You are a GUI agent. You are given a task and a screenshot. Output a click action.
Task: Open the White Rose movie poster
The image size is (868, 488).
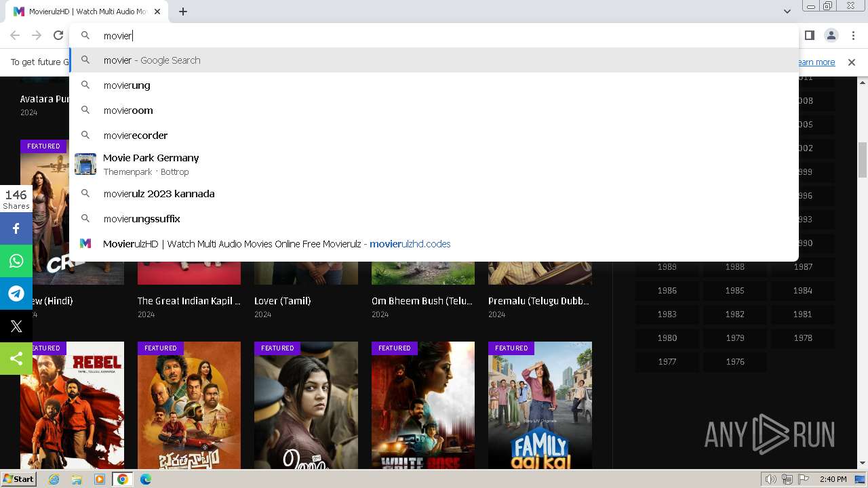click(x=423, y=405)
